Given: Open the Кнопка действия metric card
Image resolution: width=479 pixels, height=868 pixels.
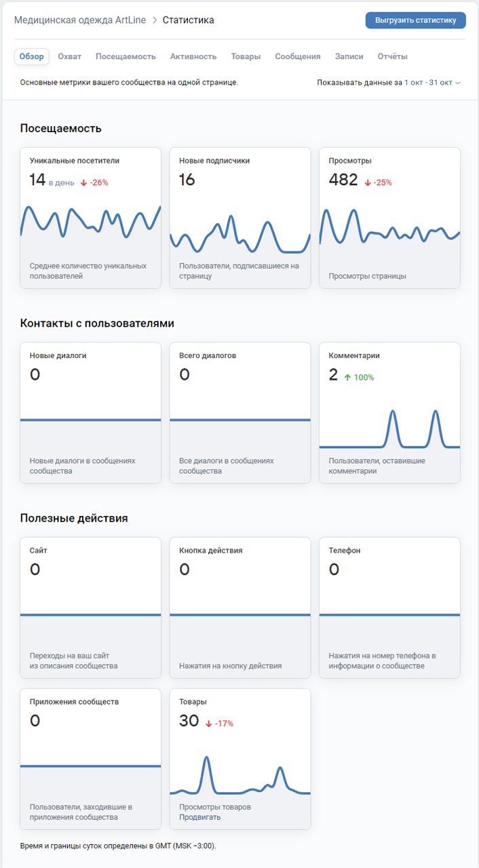Looking at the screenshot, I should click(240, 608).
